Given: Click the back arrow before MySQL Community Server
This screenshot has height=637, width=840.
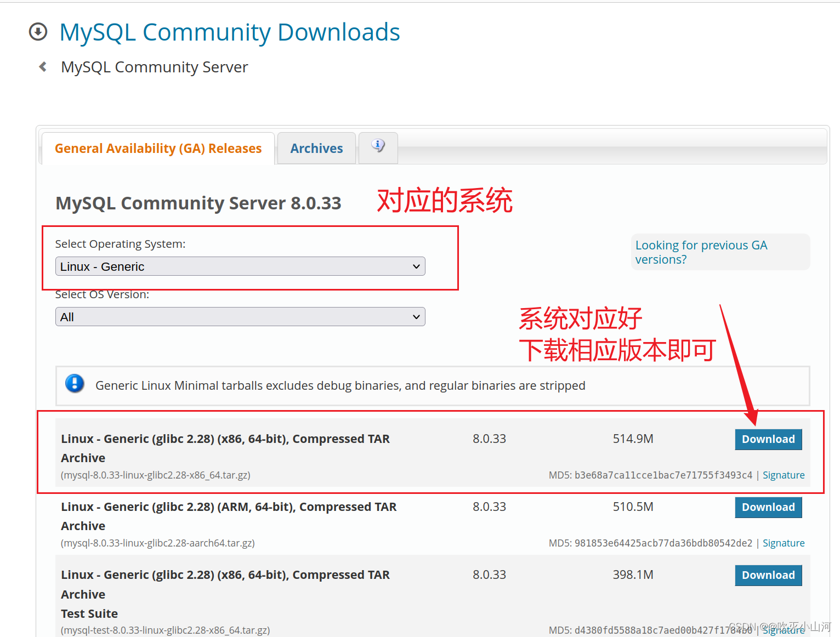Looking at the screenshot, I should 43,67.
